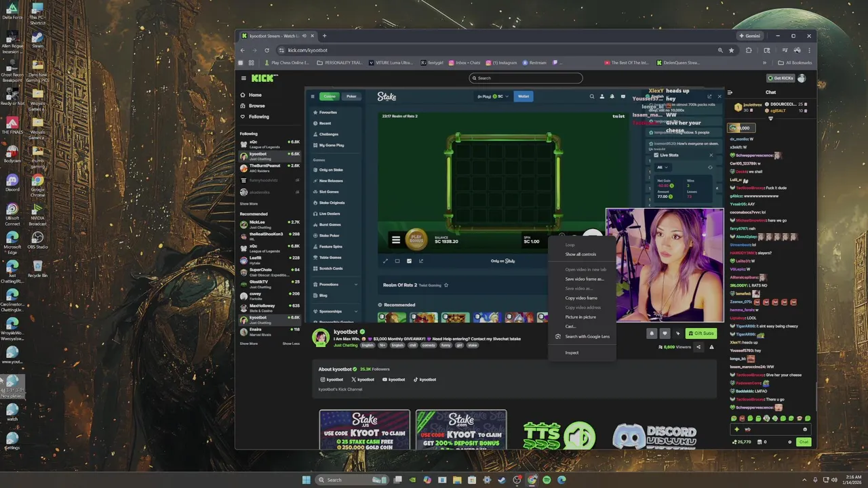This screenshot has width=868, height=488.
Task: Mute the kyootbot Stream tab audio icon
Action: [x=304, y=36]
